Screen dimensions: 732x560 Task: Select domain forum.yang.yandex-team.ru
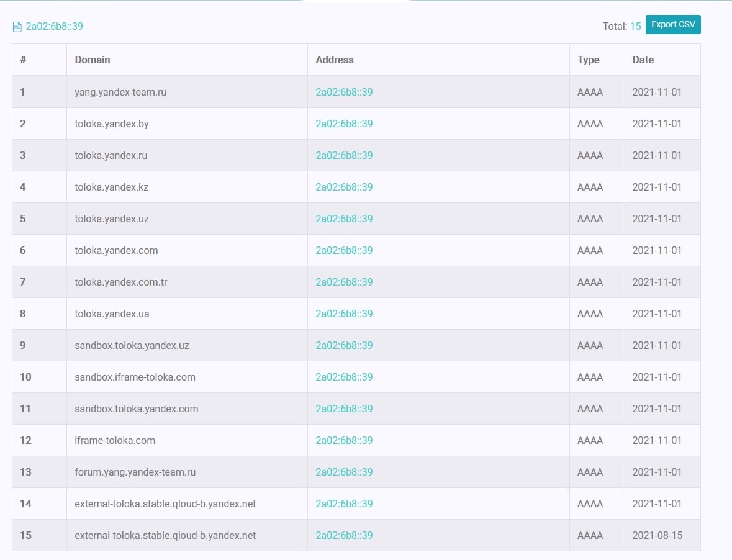135,472
